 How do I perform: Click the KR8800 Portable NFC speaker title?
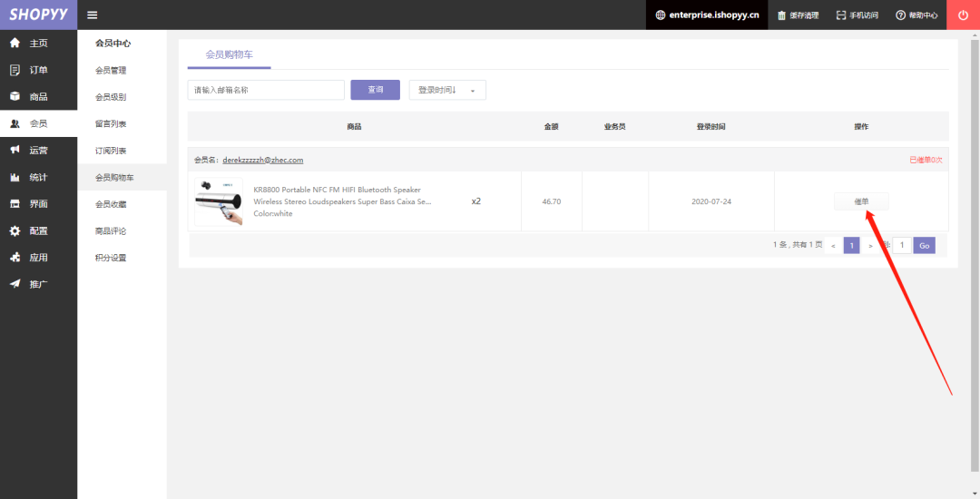[x=342, y=195]
